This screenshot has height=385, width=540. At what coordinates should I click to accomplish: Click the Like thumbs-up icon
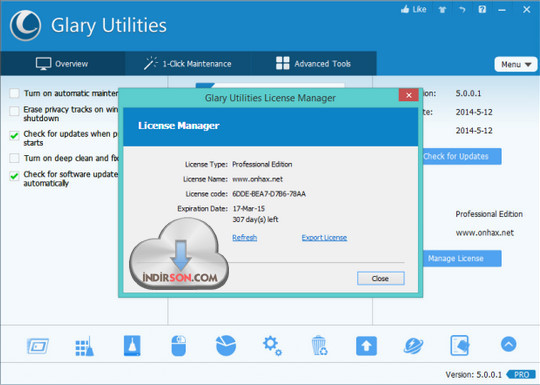point(405,10)
